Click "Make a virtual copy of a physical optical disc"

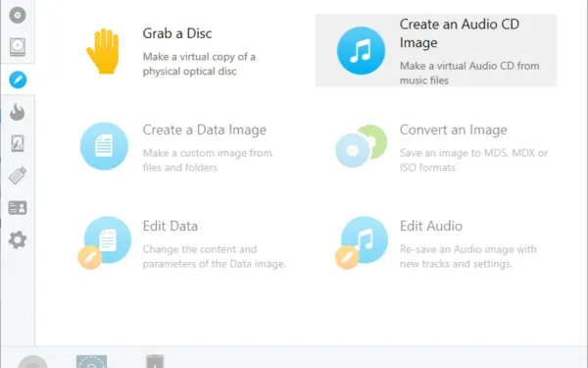[199, 64]
